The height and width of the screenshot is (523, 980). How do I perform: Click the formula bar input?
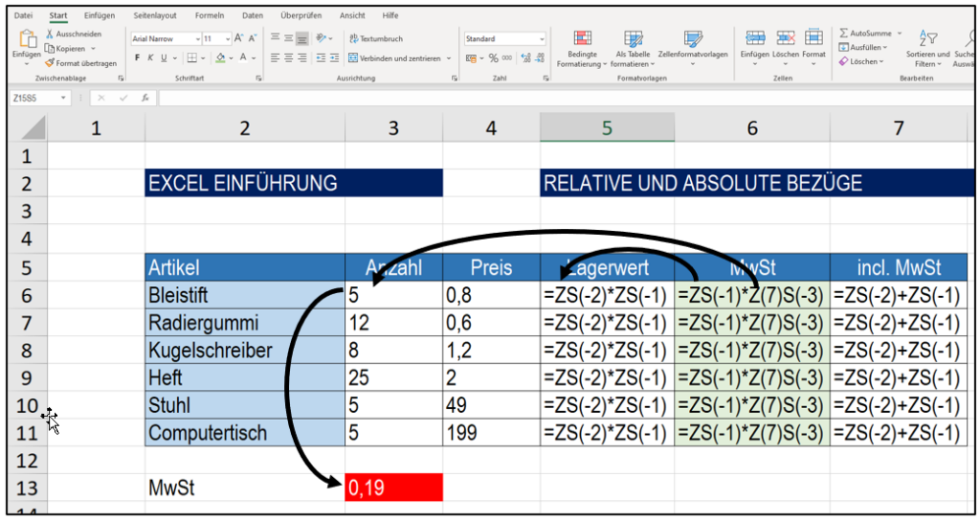tap(566, 99)
